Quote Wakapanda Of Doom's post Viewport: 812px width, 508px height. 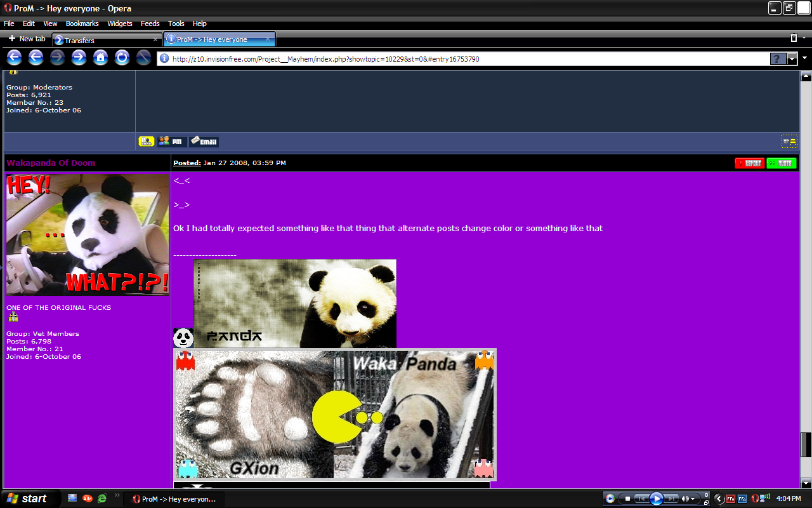[781, 163]
